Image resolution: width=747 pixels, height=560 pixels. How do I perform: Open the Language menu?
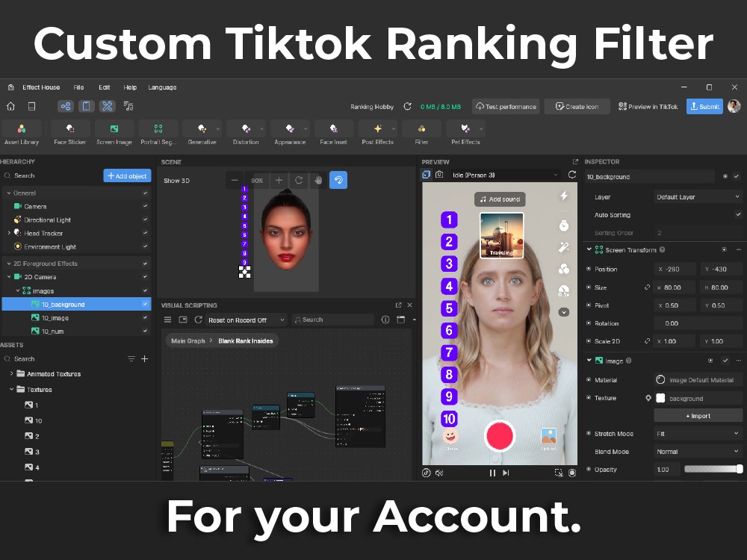point(162,87)
